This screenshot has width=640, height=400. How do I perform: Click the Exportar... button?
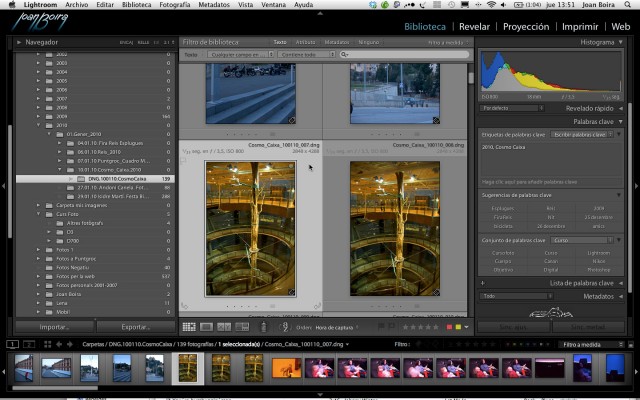tap(136, 327)
